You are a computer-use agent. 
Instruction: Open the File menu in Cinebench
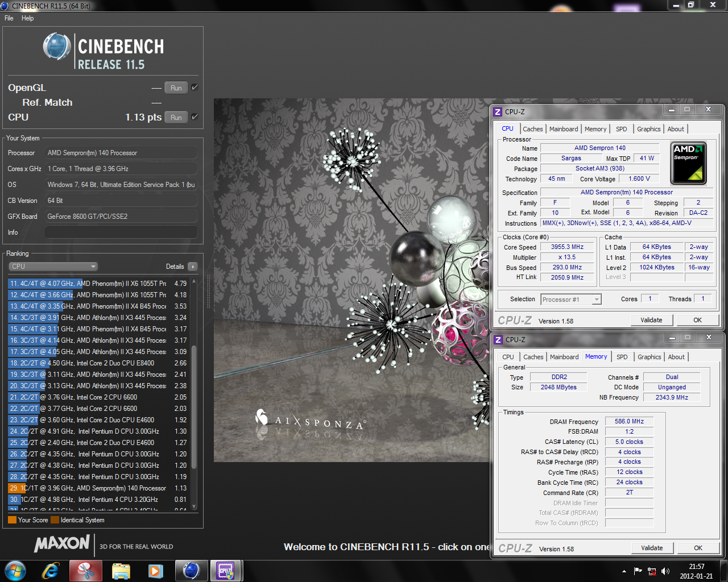[9, 18]
